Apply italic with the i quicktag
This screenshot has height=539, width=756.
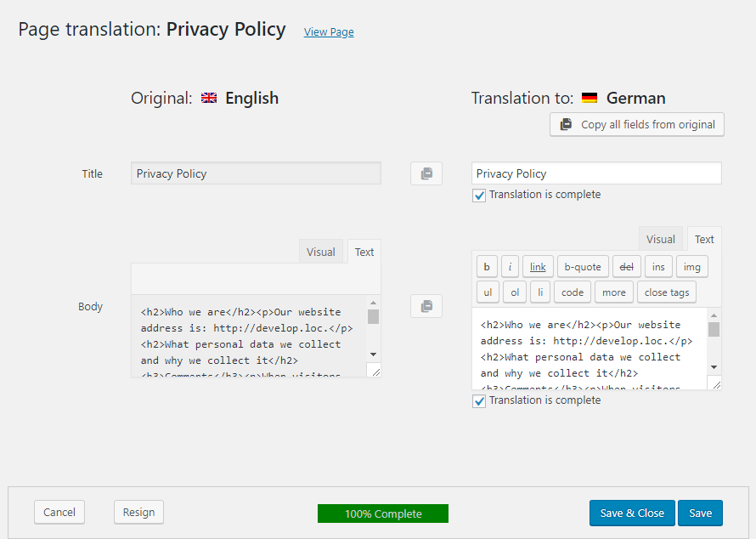pyautogui.click(x=511, y=267)
